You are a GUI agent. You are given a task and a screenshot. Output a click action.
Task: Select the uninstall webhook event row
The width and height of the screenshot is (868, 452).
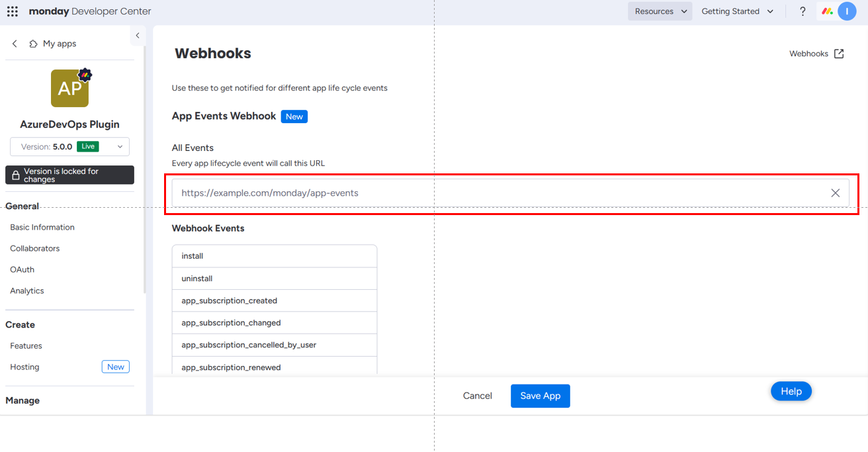[x=275, y=279]
